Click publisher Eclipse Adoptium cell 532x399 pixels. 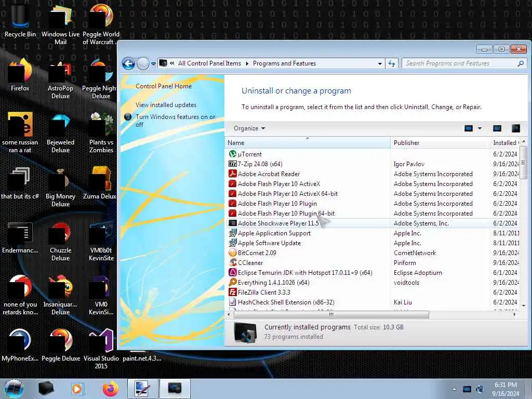(418, 272)
